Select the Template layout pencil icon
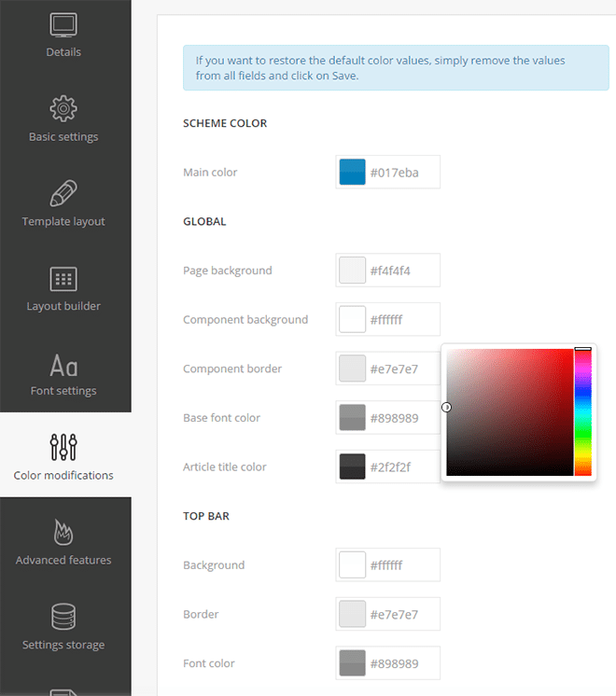The image size is (616, 696). coord(63,193)
